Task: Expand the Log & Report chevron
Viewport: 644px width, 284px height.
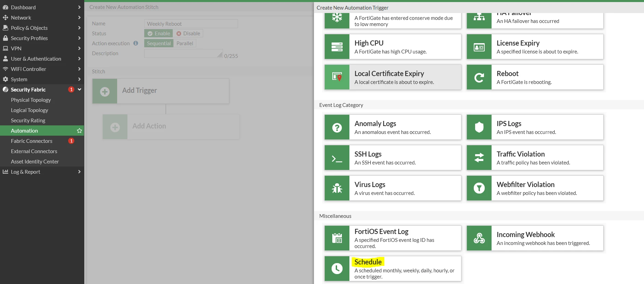Action: click(x=79, y=172)
